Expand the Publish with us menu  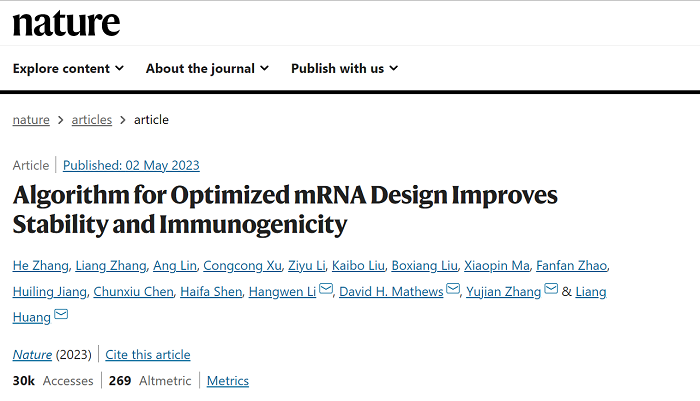click(x=344, y=68)
